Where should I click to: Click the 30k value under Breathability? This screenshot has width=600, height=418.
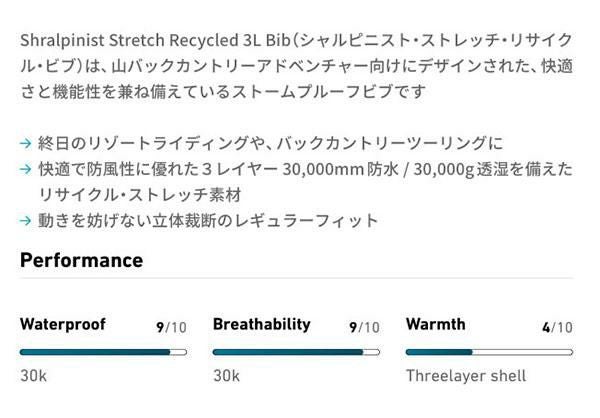226,376
